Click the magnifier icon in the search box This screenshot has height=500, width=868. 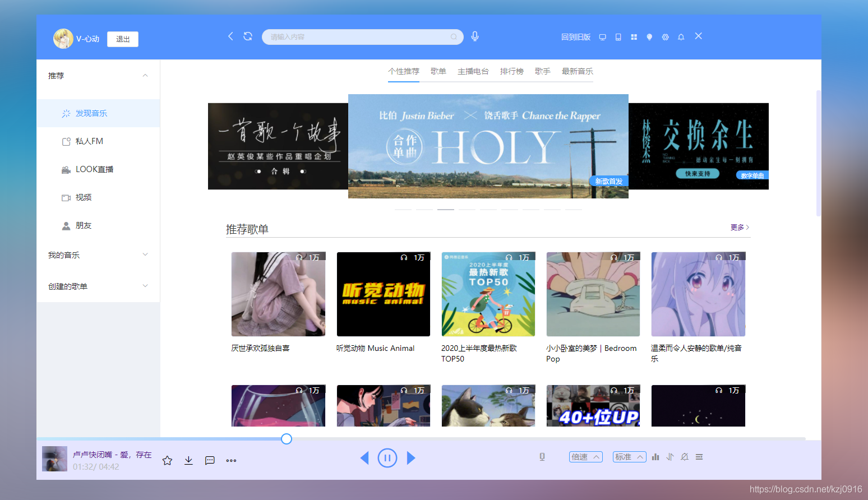point(454,37)
